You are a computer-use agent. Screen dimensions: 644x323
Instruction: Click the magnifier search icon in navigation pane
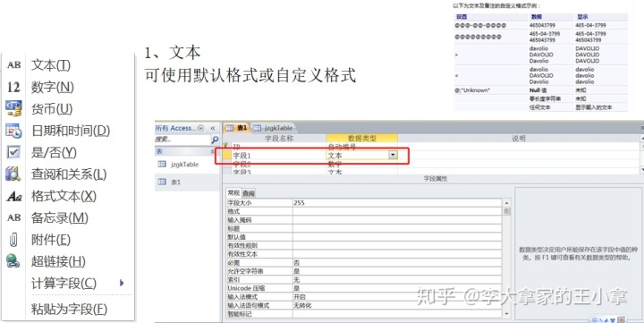click(215, 140)
